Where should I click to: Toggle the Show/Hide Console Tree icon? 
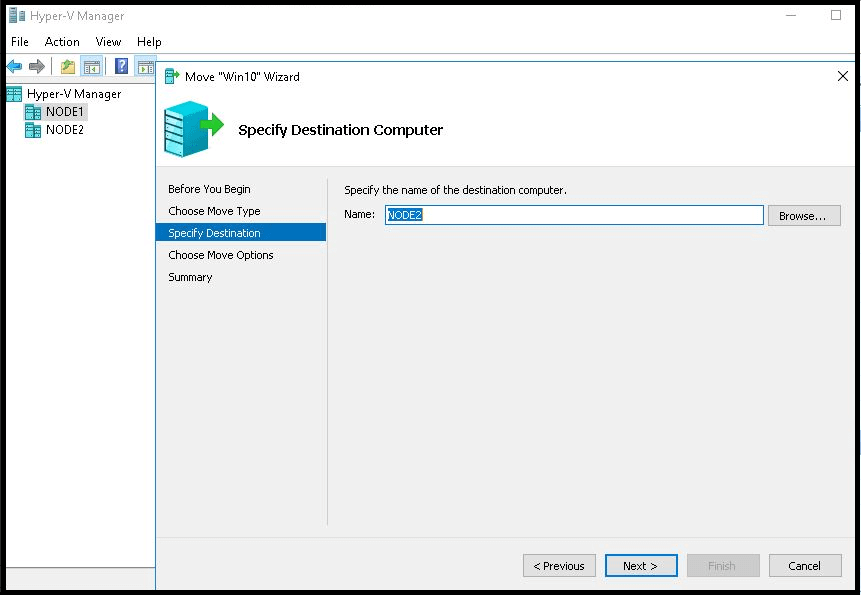(x=92, y=67)
